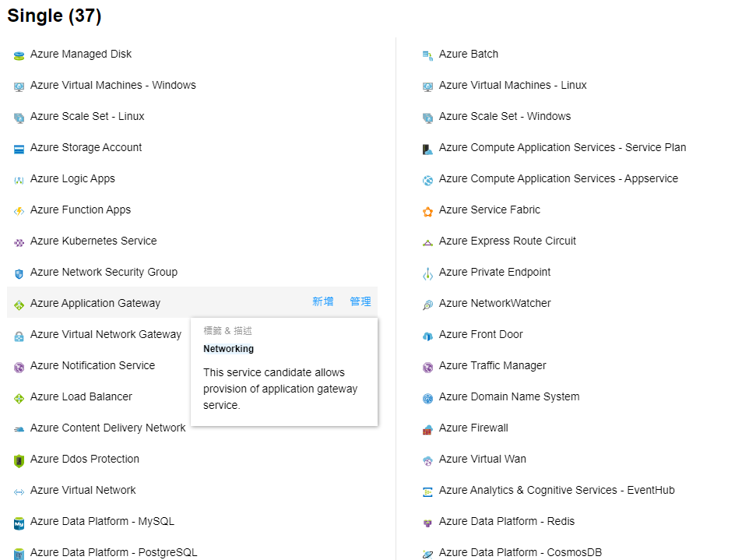
Task: Click the Azure Storage Account icon
Action: [x=19, y=150]
